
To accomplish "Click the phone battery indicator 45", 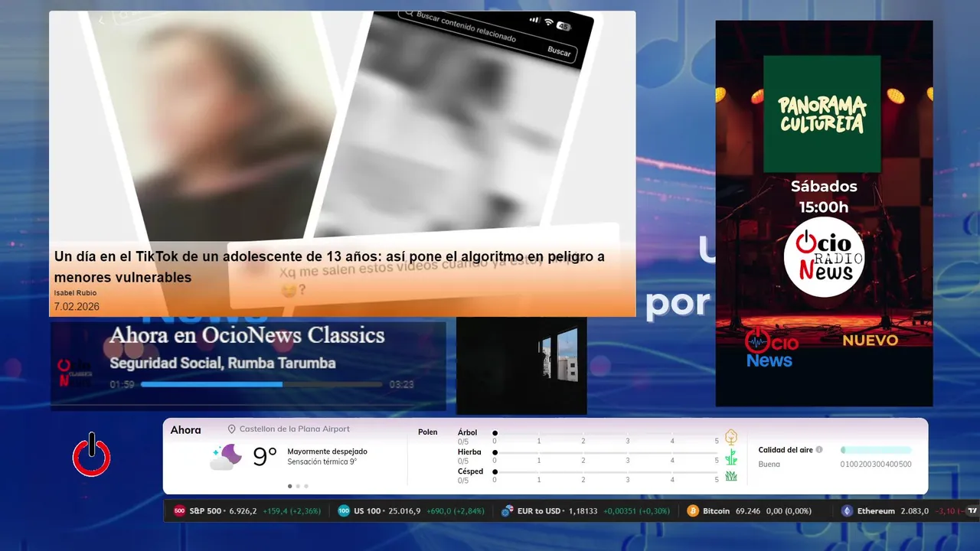I will pyautogui.click(x=563, y=26).
